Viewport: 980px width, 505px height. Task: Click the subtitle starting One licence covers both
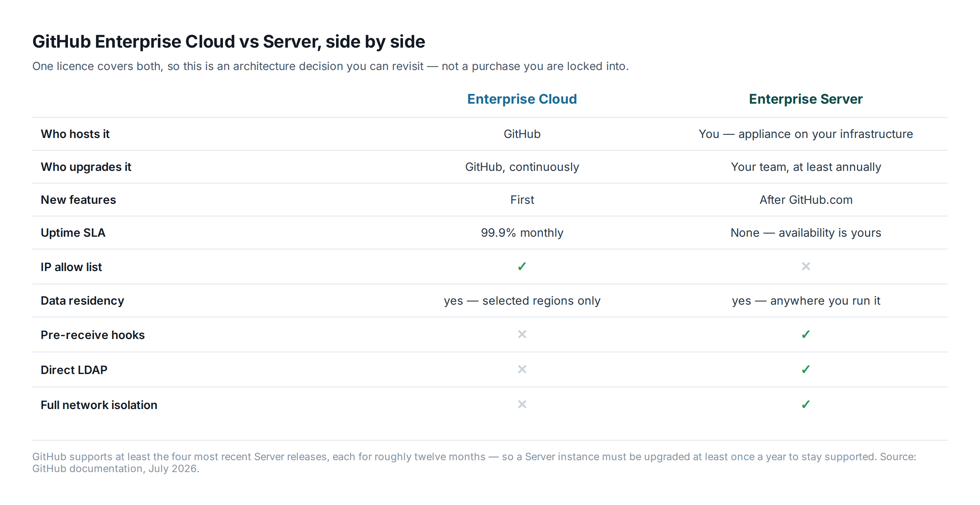click(x=330, y=66)
